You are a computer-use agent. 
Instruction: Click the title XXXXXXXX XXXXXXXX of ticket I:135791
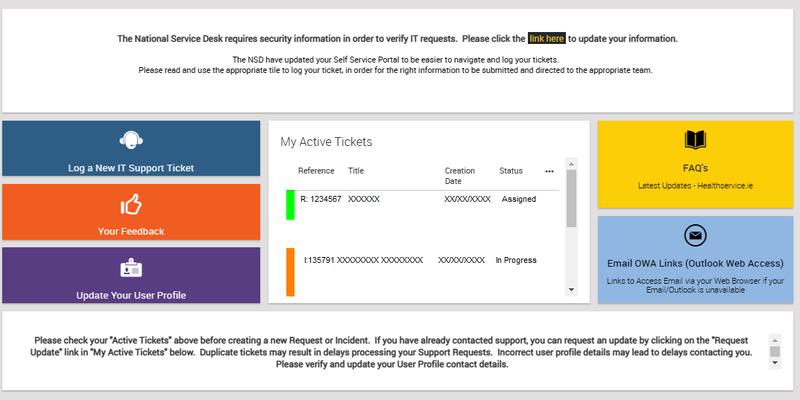[x=380, y=260]
